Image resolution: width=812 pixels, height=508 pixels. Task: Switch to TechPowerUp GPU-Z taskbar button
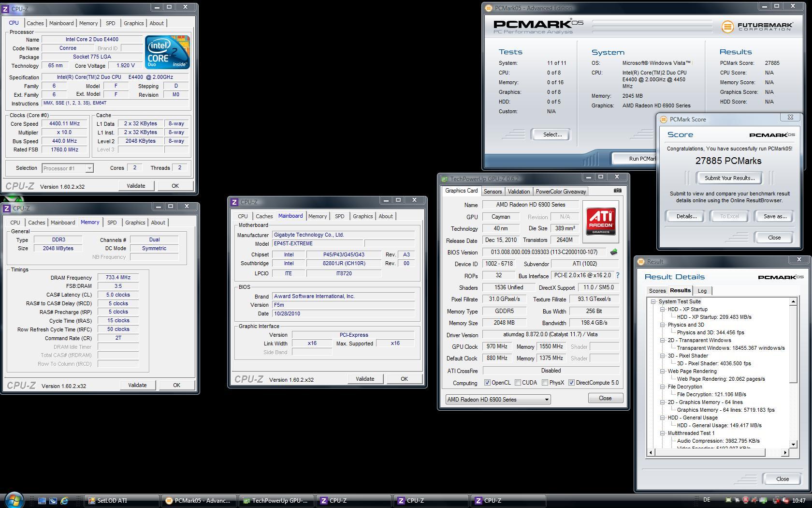point(276,501)
